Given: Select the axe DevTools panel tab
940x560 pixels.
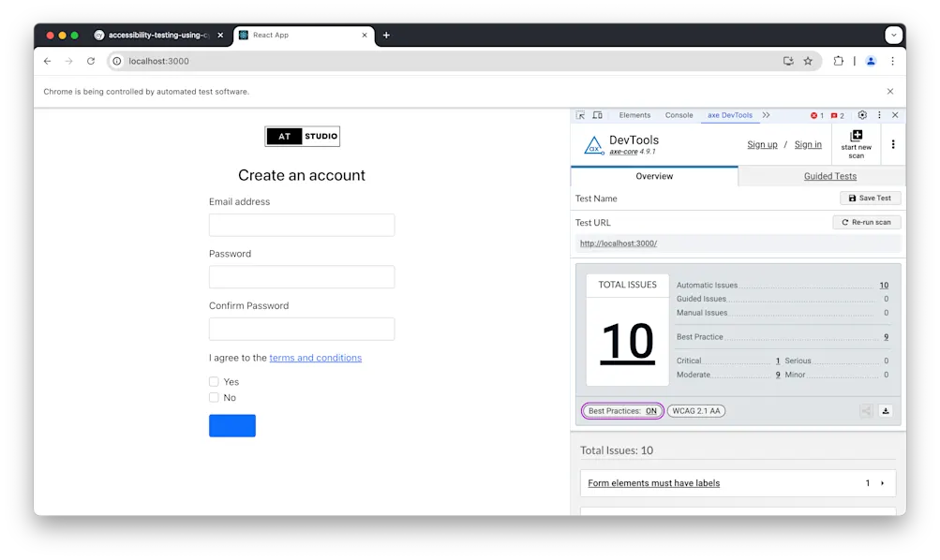Looking at the screenshot, I should (x=729, y=115).
